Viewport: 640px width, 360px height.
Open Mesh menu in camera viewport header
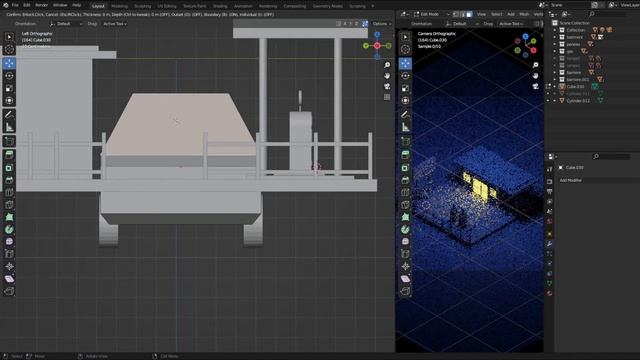(x=524, y=14)
